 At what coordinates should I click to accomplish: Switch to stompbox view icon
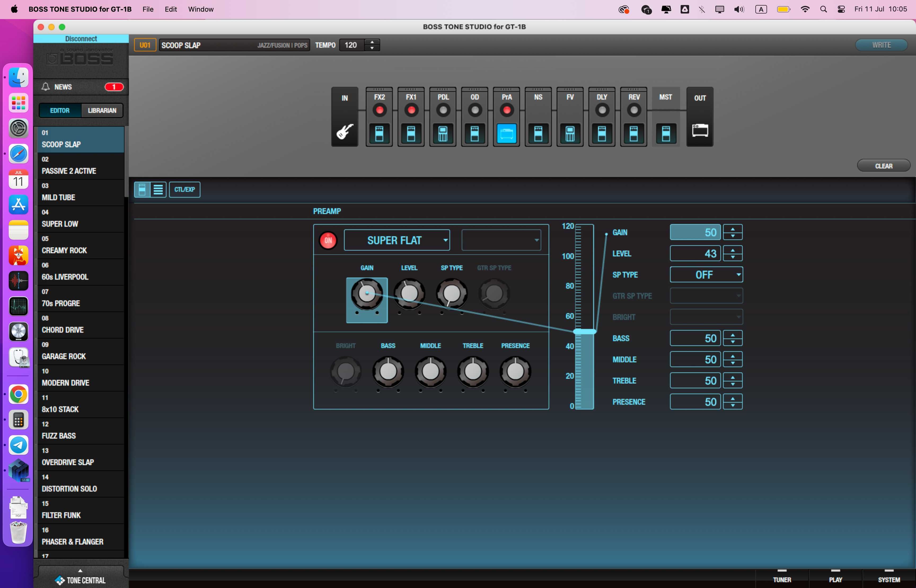point(142,189)
